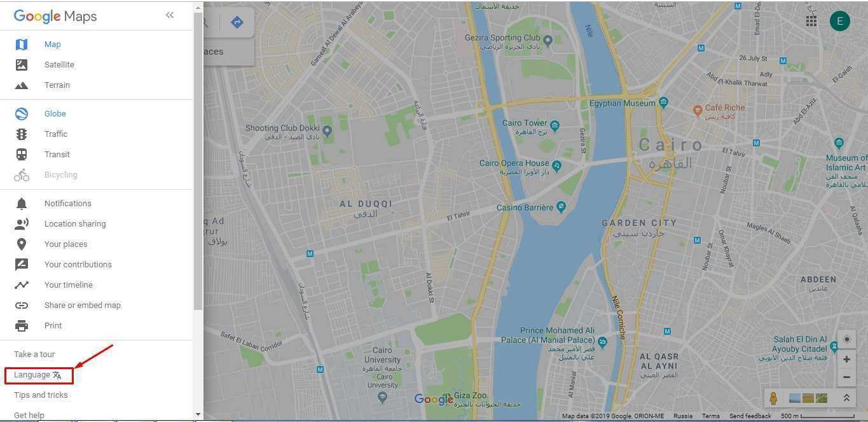This screenshot has width=868, height=422.
Task: Open the account avatar E
Action: click(x=839, y=21)
